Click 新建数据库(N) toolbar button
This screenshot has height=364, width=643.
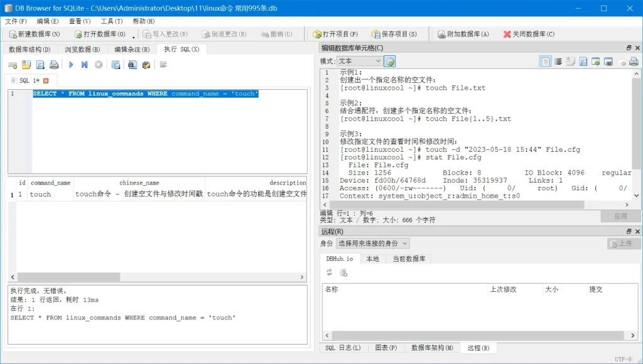pyautogui.click(x=35, y=34)
